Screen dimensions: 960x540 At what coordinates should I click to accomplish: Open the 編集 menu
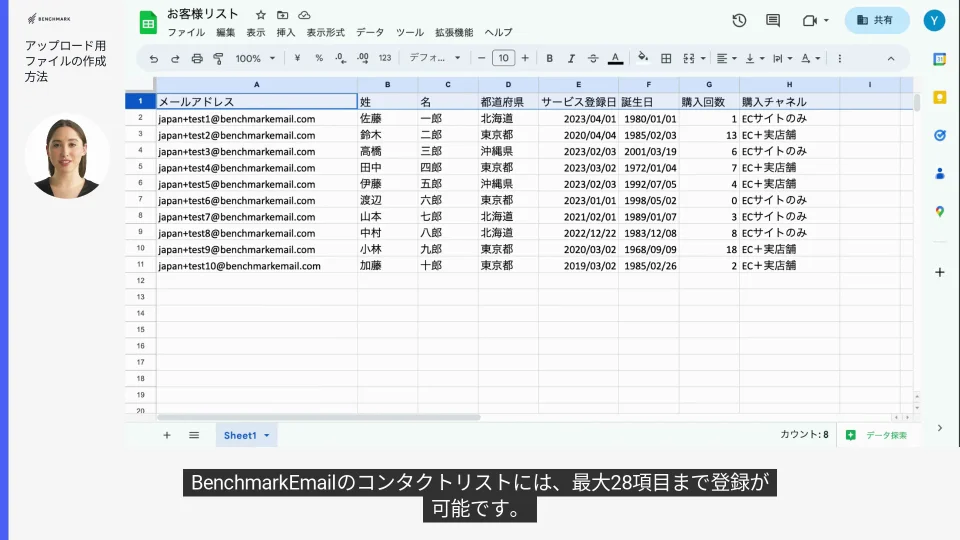point(225,32)
